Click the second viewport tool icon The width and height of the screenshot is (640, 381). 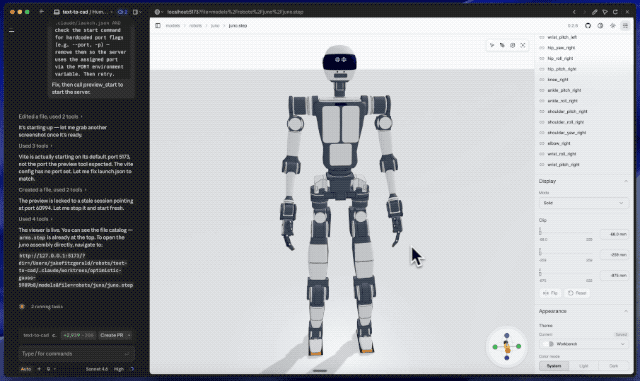pyautogui.click(x=502, y=45)
